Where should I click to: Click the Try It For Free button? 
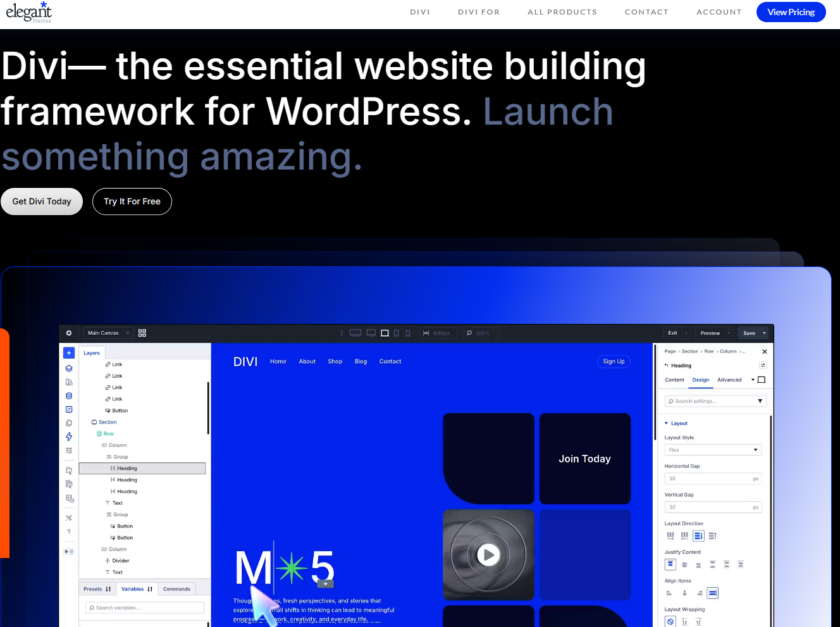(132, 201)
